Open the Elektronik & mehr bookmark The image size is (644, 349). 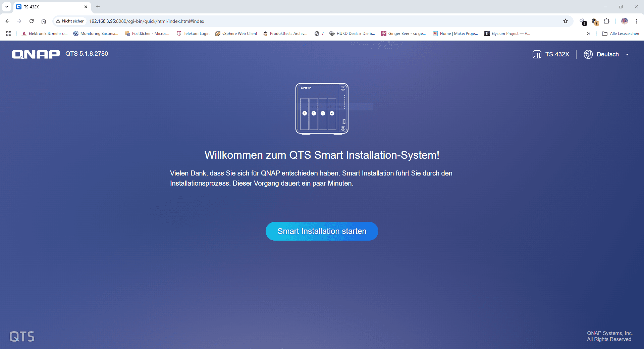[x=45, y=34]
